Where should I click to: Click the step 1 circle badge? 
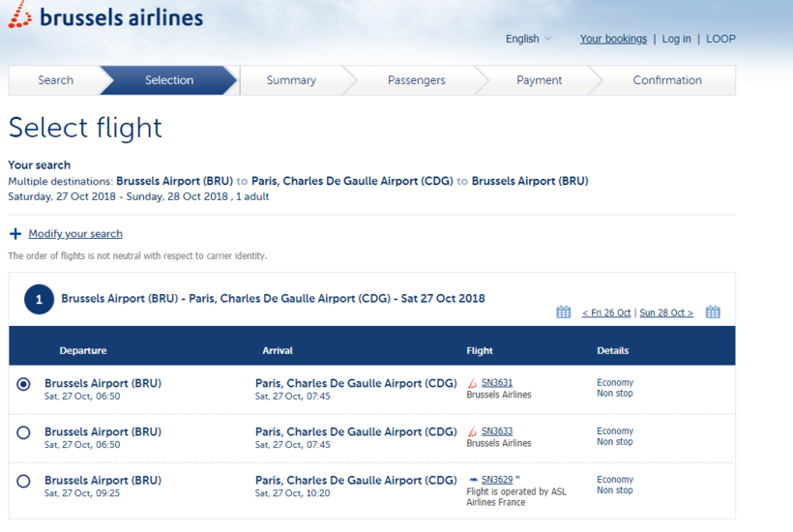(x=39, y=300)
